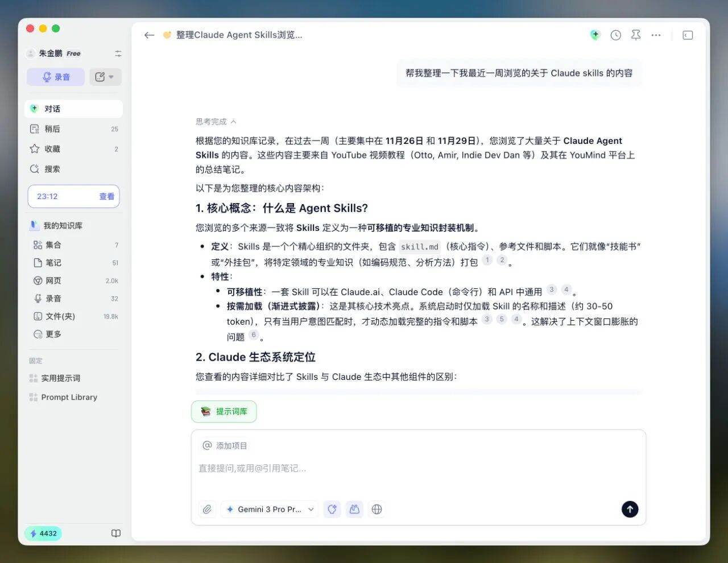Screen dimensions: 728x563
Task: Open the 提示词库 prompt library chip
Action: [224, 412]
